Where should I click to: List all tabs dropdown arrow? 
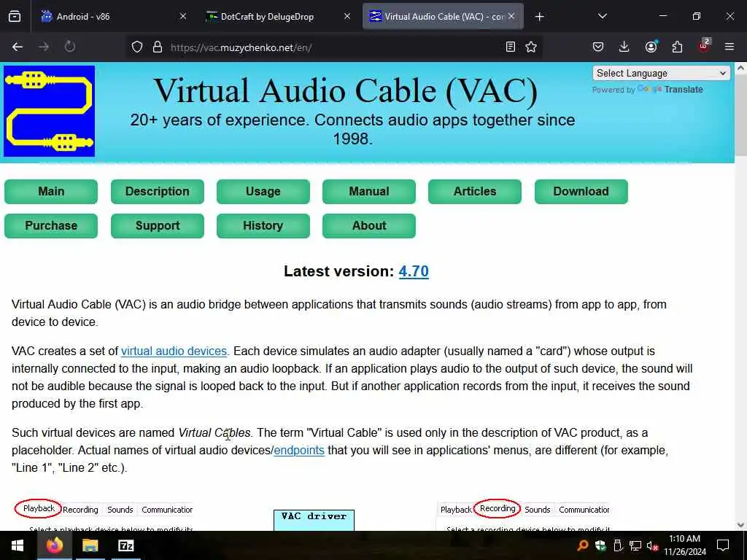(x=602, y=16)
